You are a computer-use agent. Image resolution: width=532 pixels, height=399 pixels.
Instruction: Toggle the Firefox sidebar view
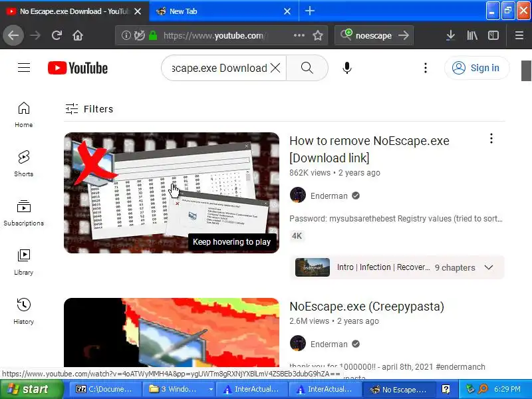point(493,35)
